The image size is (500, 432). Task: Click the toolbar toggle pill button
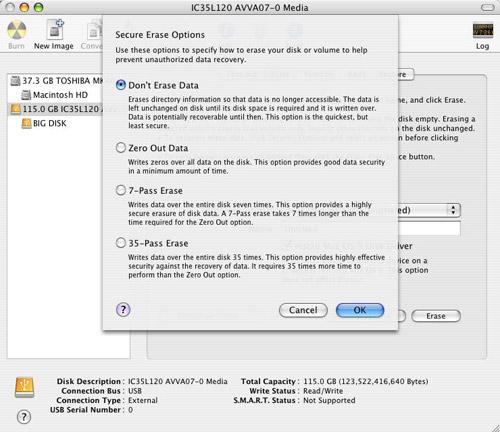click(488, 7)
